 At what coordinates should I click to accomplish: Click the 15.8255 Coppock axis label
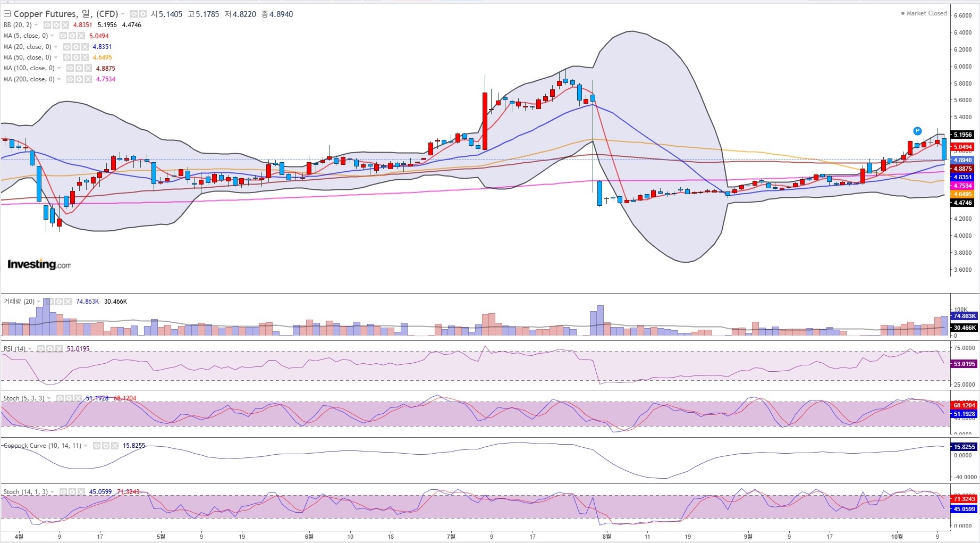(x=964, y=447)
